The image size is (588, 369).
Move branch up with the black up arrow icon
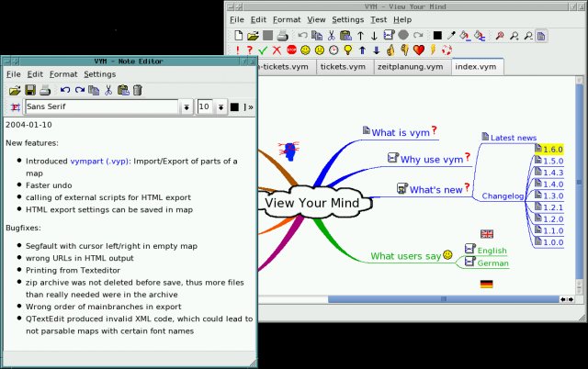360,36
